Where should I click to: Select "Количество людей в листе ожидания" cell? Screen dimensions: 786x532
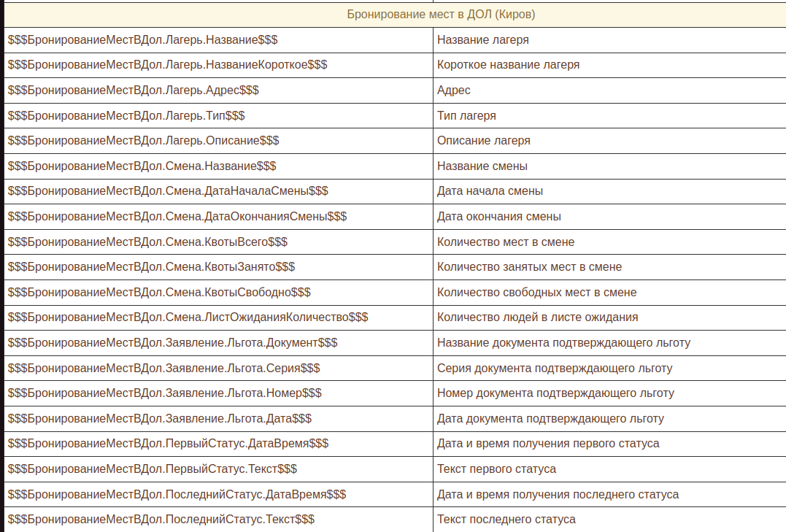click(537, 317)
